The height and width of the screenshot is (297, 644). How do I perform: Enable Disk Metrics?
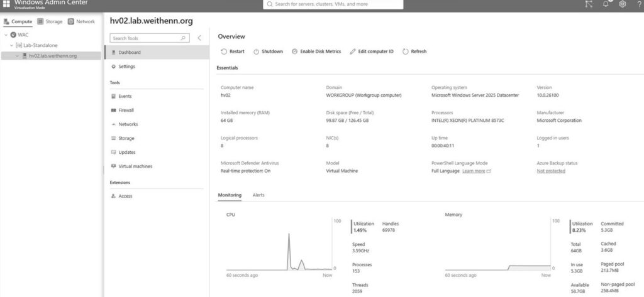pos(316,51)
